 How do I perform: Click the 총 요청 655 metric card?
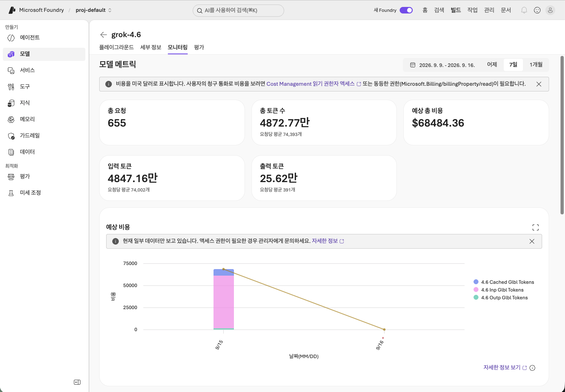tap(172, 122)
